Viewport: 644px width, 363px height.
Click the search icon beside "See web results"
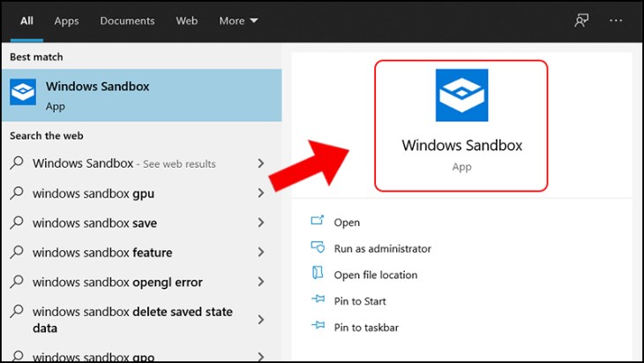click(x=17, y=163)
